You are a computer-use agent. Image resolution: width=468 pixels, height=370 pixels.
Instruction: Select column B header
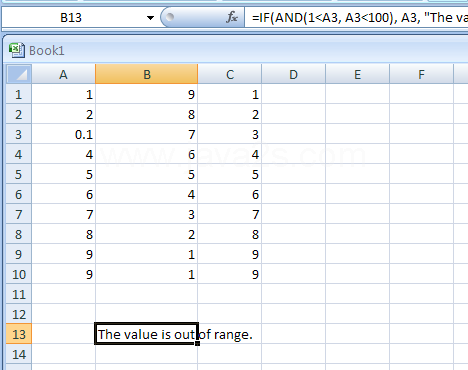pyautogui.click(x=147, y=74)
